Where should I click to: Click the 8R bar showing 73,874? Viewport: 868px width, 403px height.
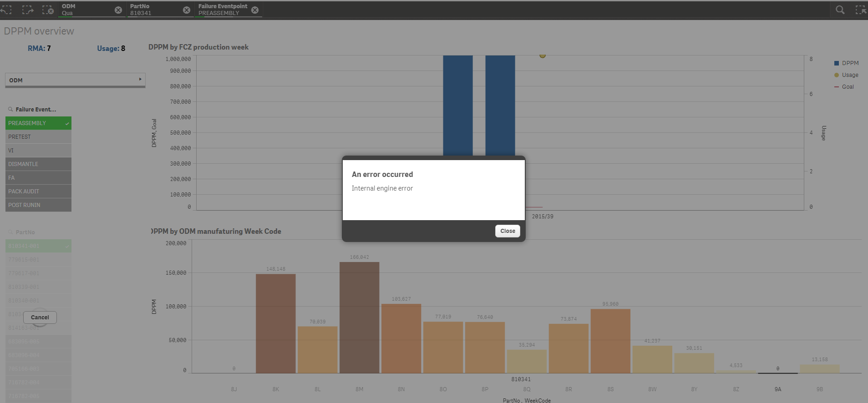pyautogui.click(x=569, y=348)
